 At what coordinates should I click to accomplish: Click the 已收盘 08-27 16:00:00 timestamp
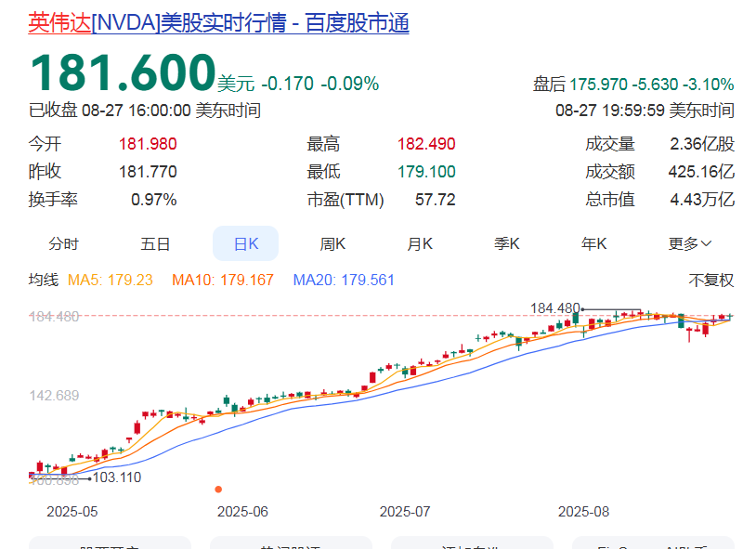(x=145, y=111)
